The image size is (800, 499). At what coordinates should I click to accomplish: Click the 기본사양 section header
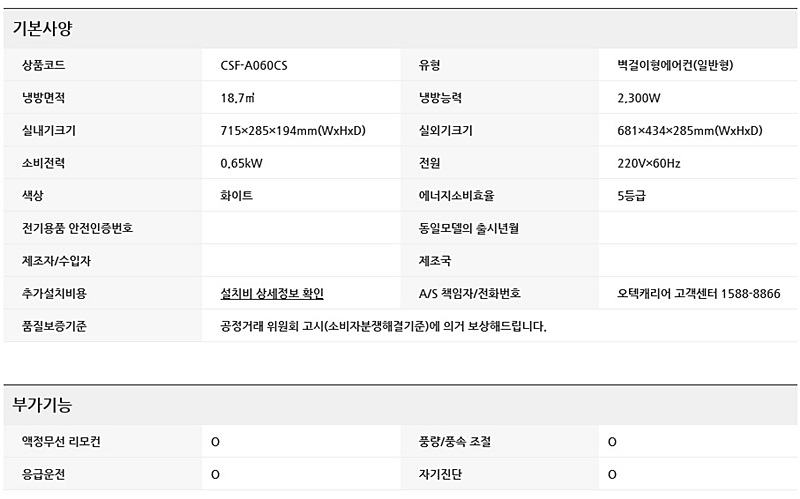[x=42, y=29]
